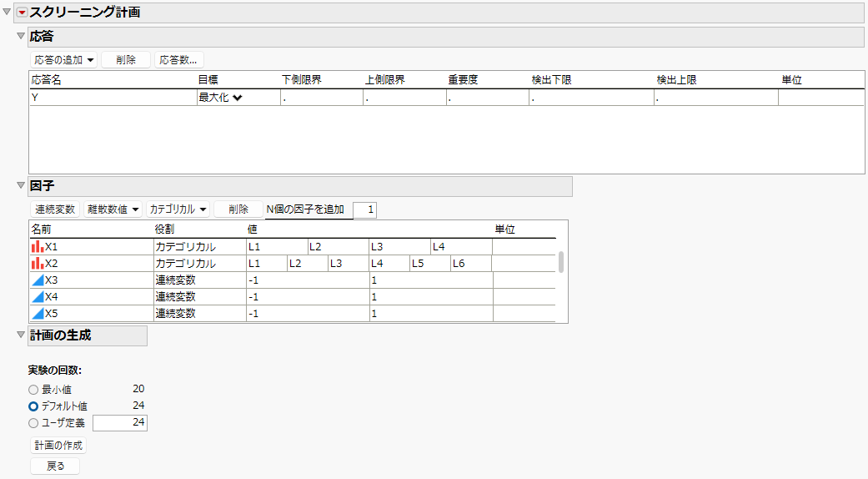This screenshot has height=479, width=868.
Task: Click X2 level value L2
Action: pos(307,263)
